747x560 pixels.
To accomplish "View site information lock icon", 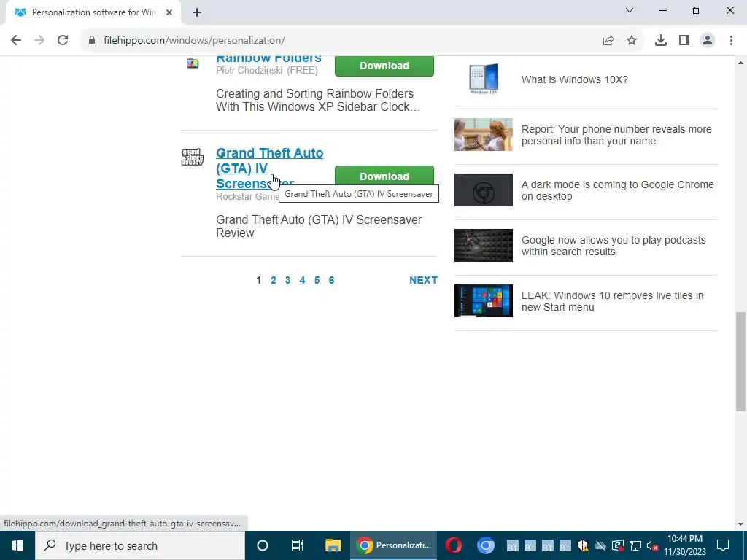I will click(92, 40).
